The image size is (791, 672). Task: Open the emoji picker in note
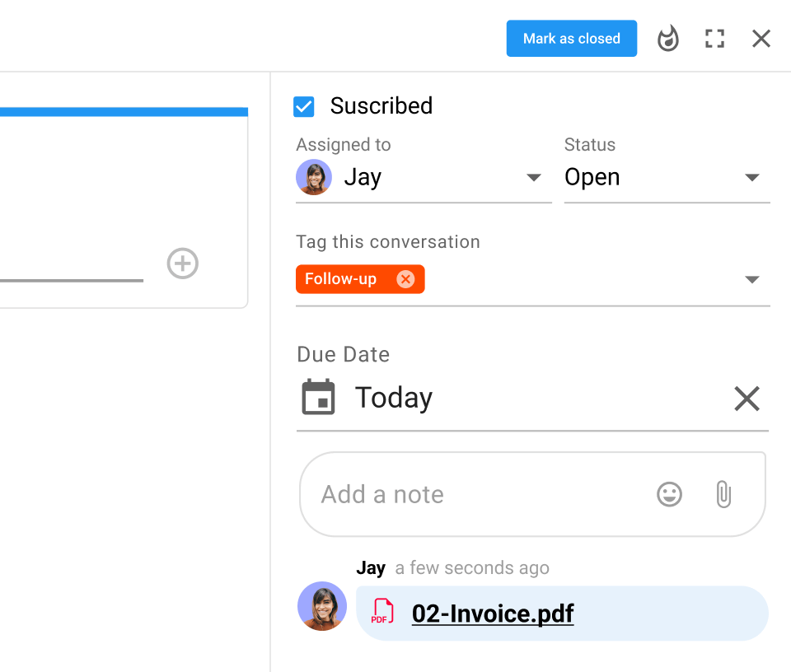tap(669, 495)
